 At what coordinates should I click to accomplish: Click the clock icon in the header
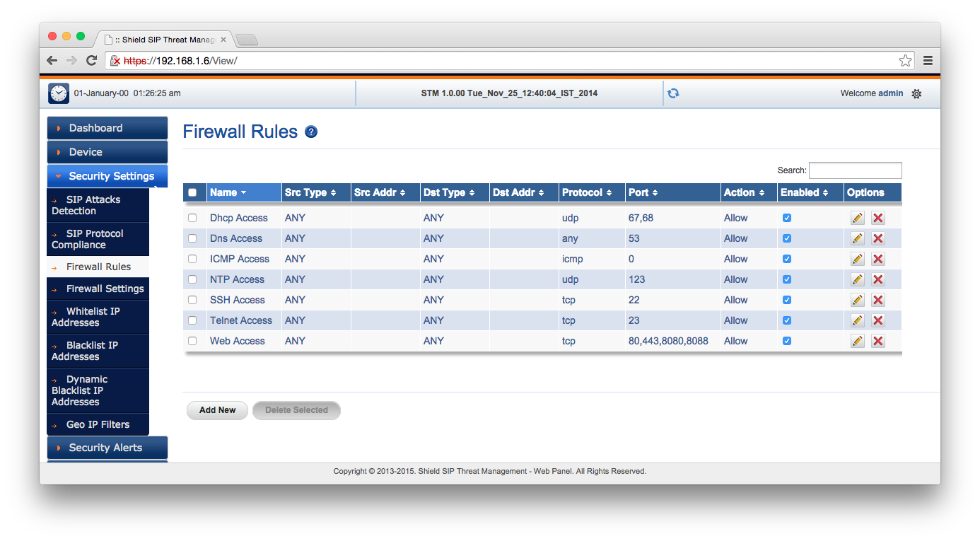(x=59, y=93)
